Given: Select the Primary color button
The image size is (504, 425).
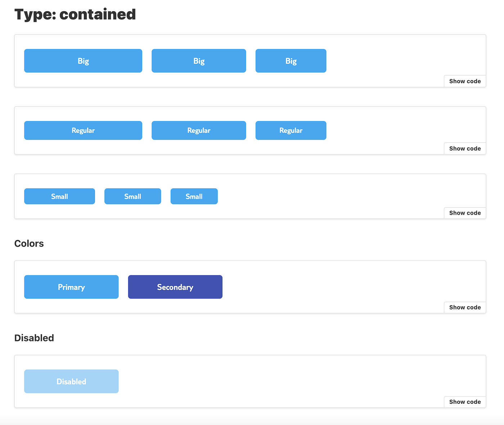Looking at the screenshot, I should [x=71, y=287].
